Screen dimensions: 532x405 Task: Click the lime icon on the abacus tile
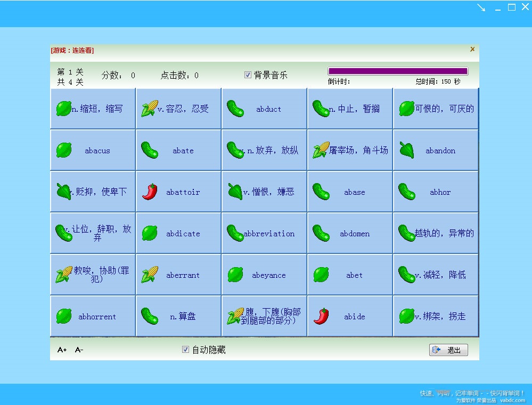click(x=64, y=150)
